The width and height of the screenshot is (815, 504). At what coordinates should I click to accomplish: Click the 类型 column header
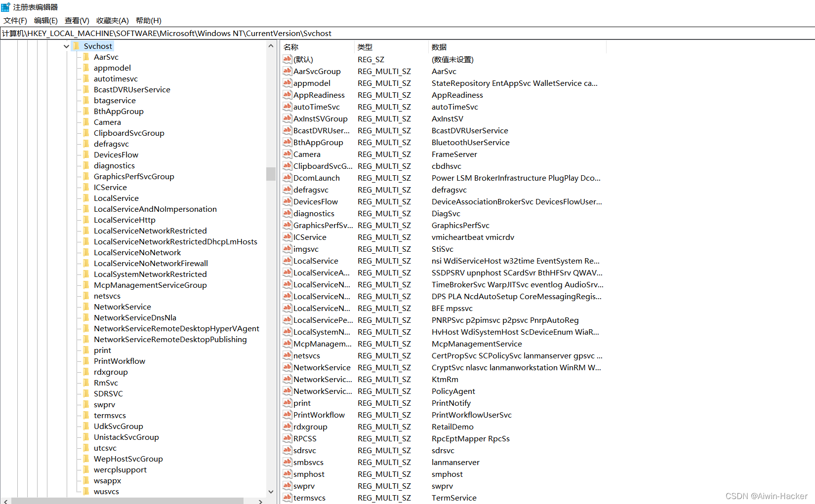pos(391,47)
